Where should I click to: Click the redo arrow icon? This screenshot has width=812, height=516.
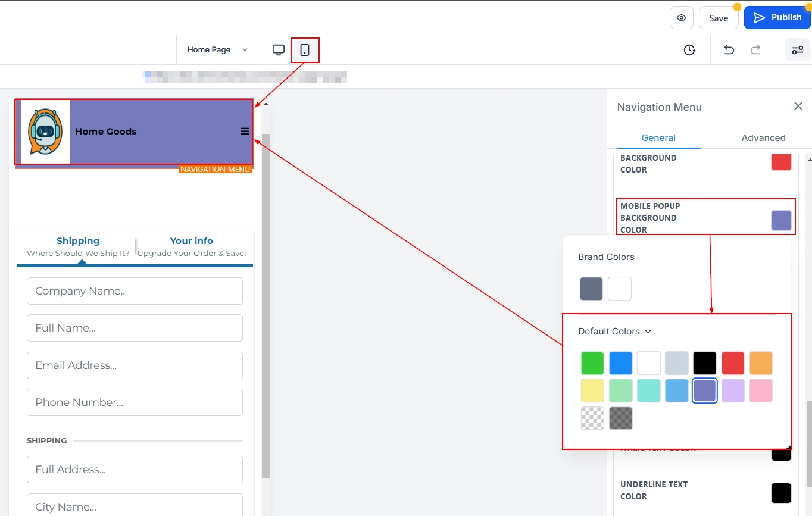tap(755, 50)
